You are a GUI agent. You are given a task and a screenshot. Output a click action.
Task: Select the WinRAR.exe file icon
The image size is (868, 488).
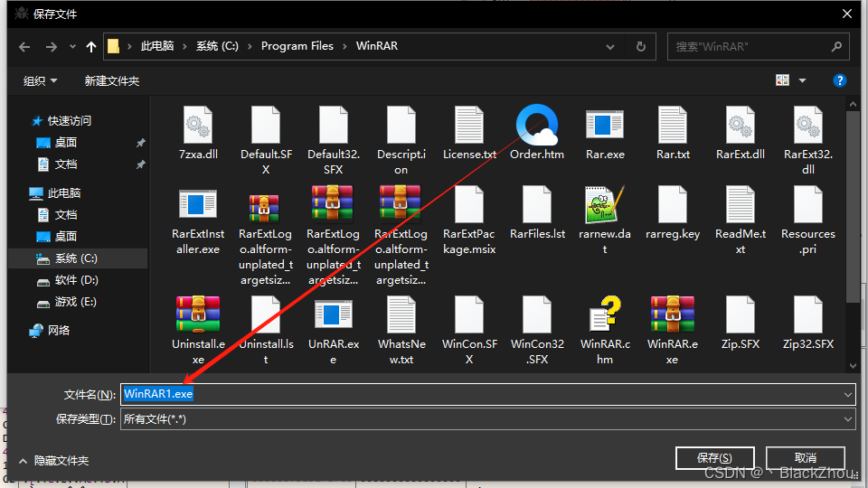coord(673,314)
